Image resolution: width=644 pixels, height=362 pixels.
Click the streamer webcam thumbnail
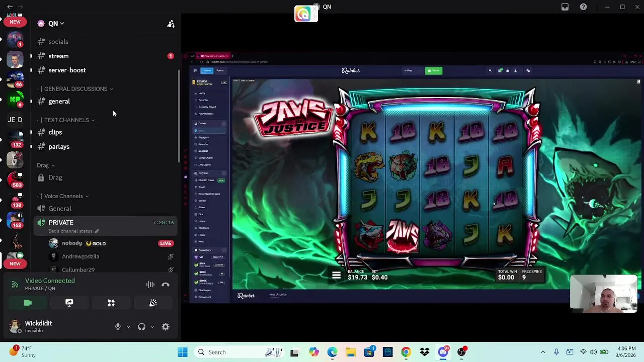click(x=604, y=294)
